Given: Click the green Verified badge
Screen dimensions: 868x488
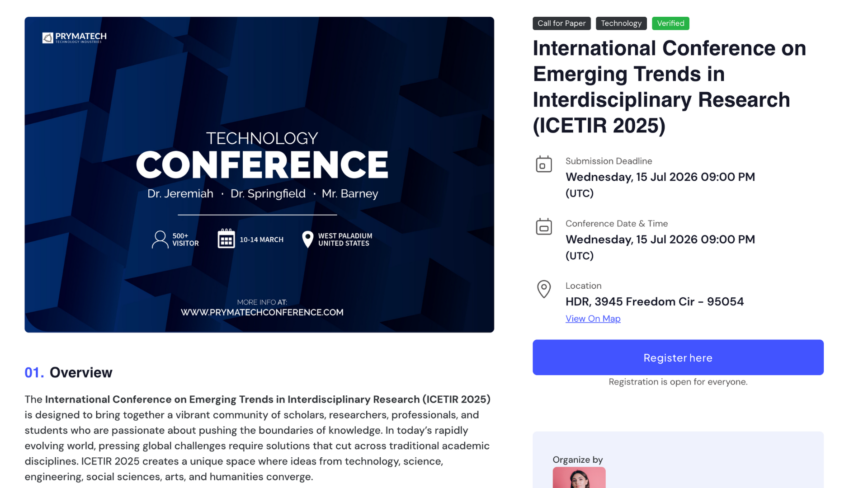Looking at the screenshot, I should (x=670, y=23).
